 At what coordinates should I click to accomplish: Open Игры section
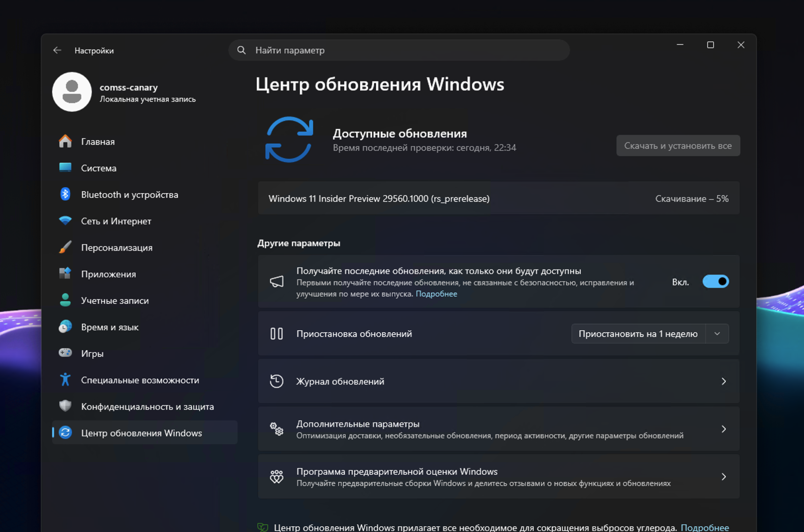click(145, 353)
